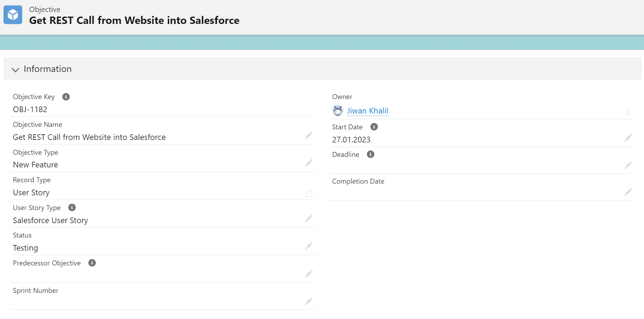Edit User Story Type pencil icon

pyautogui.click(x=309, y=219)
